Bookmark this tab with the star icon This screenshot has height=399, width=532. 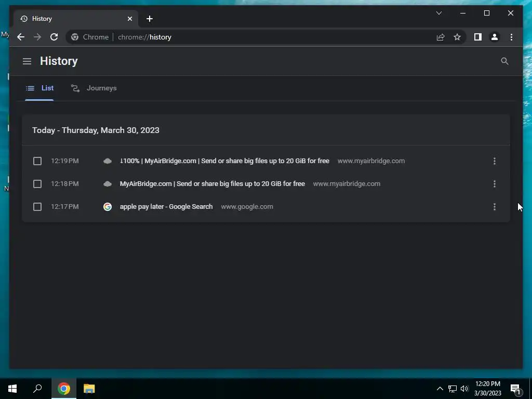point(457,37)
